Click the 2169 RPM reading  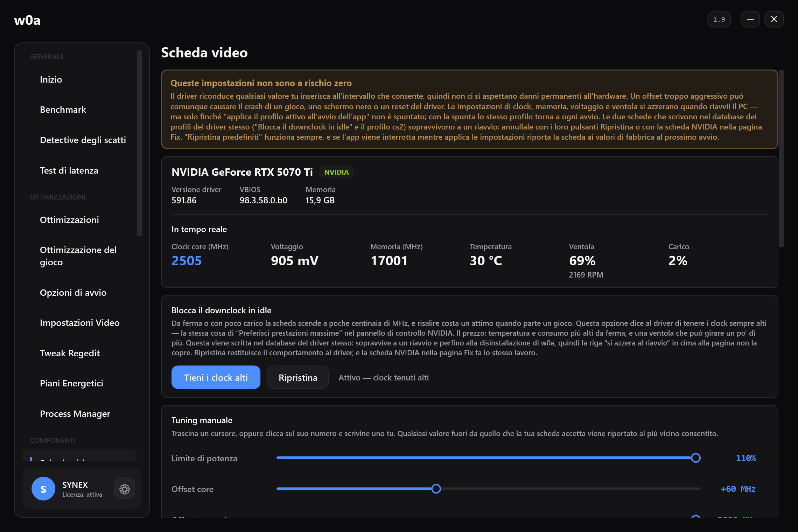click(x=586, y=275)
